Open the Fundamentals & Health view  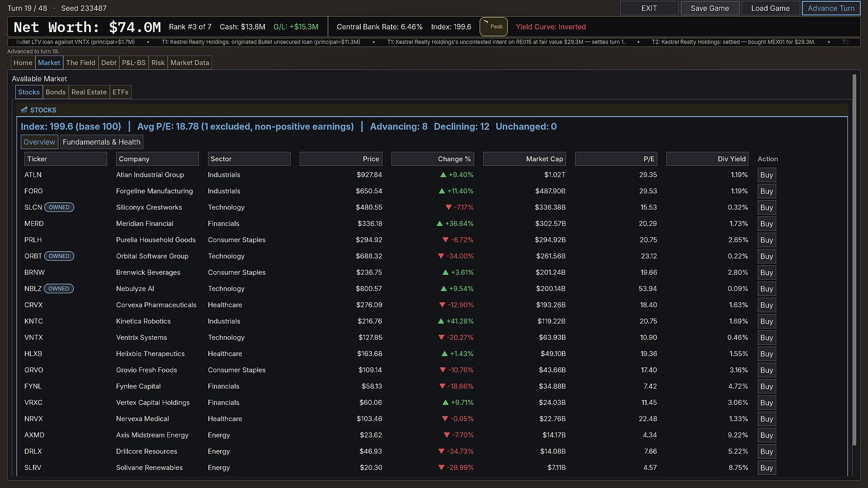pyautogui.click(x=102, y=142)
